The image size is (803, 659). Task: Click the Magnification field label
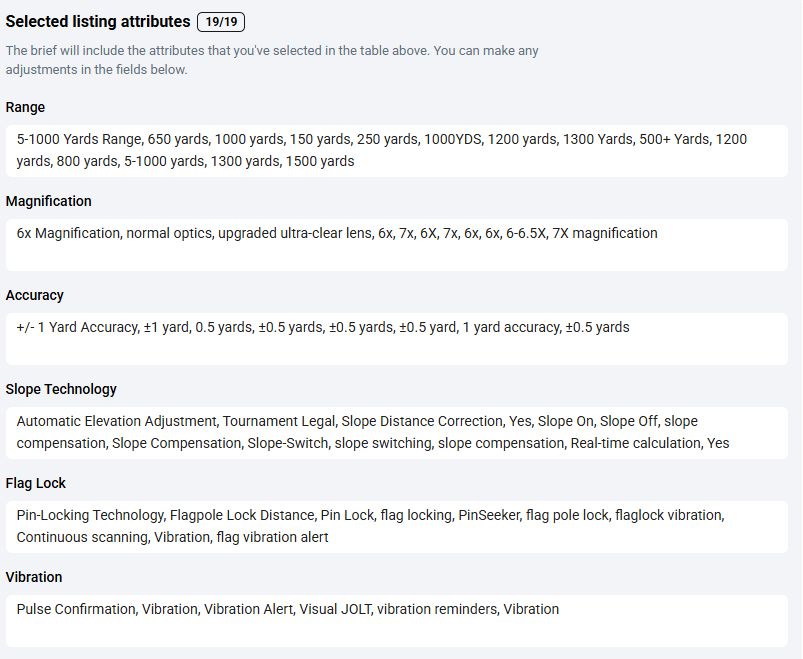(x=49, y=201)
